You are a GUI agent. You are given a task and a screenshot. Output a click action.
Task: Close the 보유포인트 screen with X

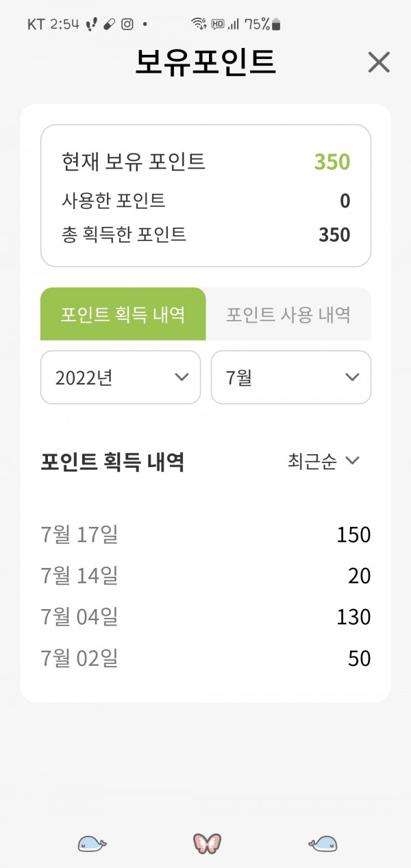coord(379,62)
